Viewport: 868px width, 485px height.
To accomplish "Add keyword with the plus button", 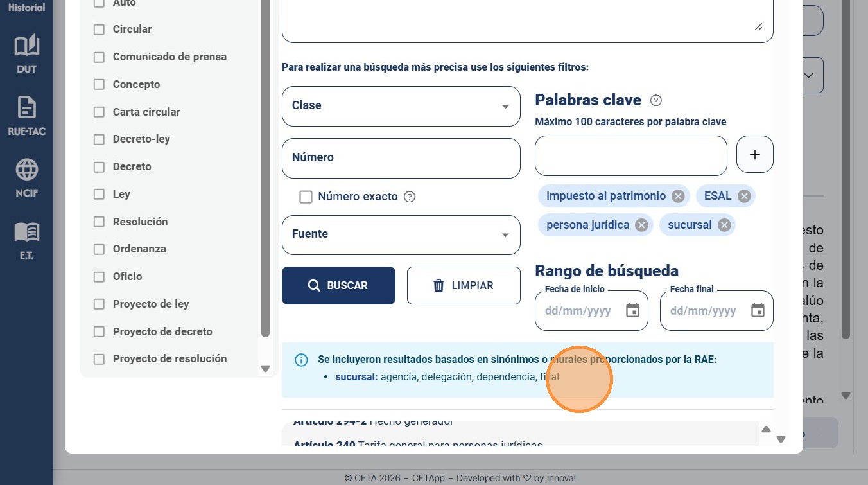I will 755,155.
